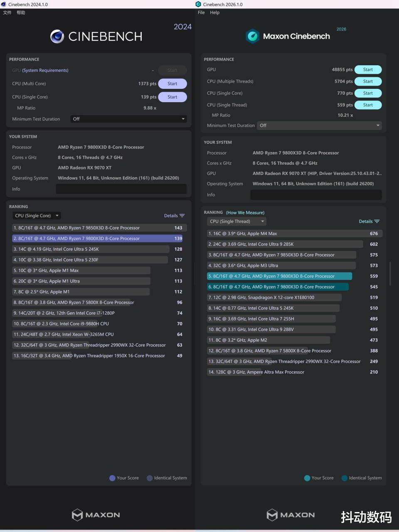Start the CPU (Multi Core) test
The width and height of the screenshot is (399, 532).
pyautogui.click(x=172, y=83)
